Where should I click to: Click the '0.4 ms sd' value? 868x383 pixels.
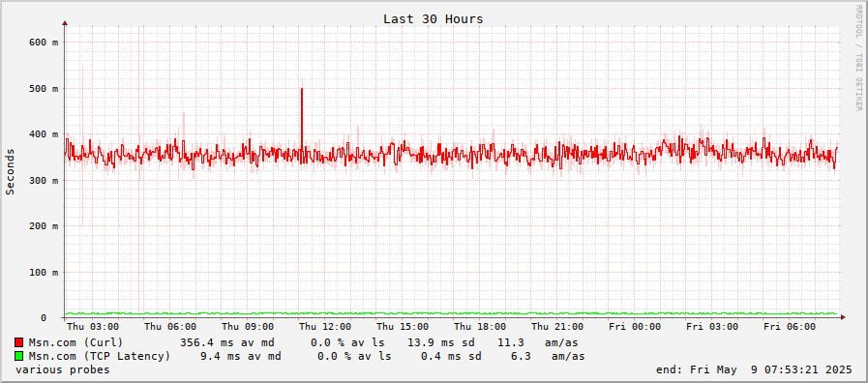click(x=451, y=357)
